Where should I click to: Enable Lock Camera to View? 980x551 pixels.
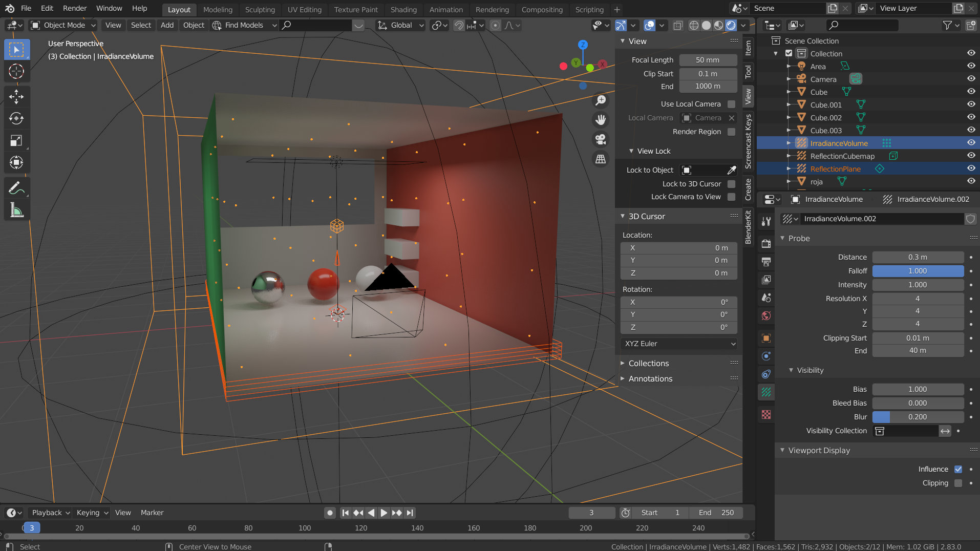pyautogui.click(x=732, y=197)
